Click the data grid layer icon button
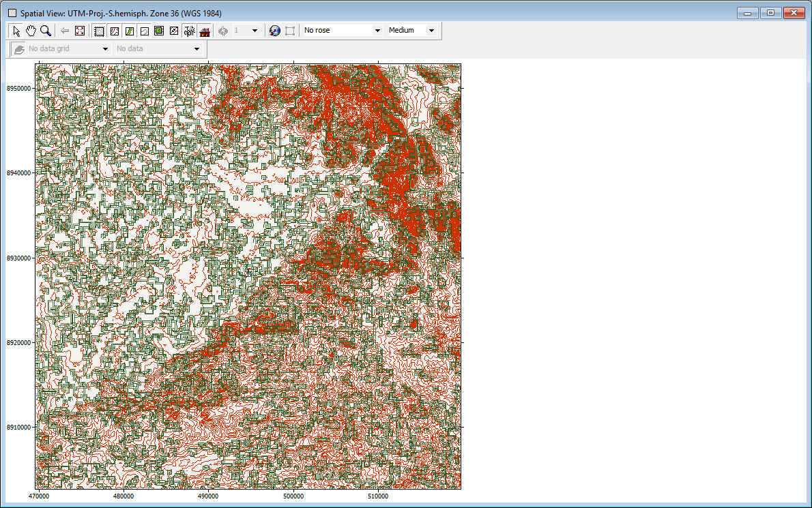The width and height of the screenshot is (812, 508). [x=19, y=49]
